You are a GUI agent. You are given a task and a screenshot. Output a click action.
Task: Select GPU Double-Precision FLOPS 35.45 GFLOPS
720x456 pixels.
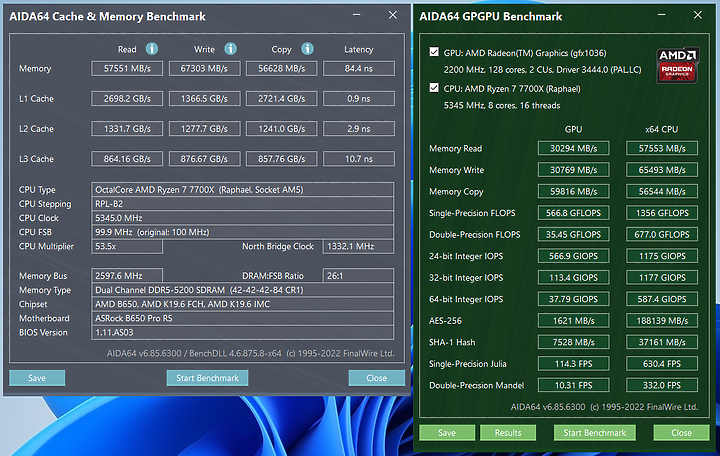[574, 235]
